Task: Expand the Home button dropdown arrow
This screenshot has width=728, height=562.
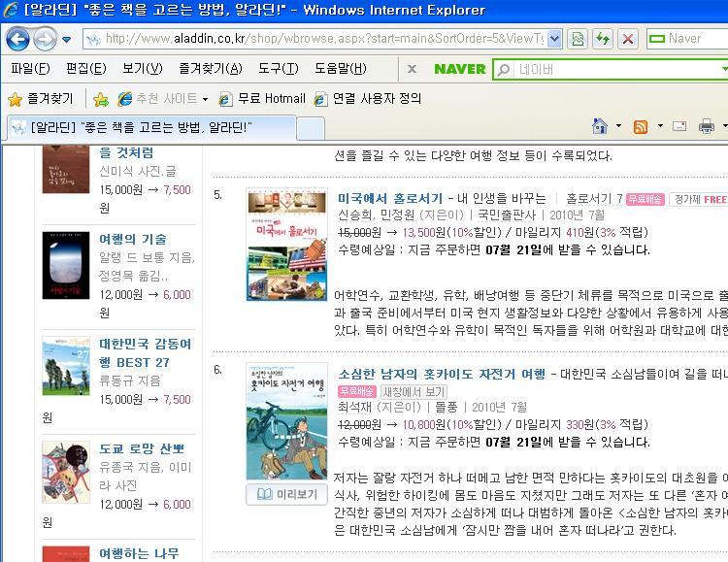Action: pyautogui.click(x=618, y=126)
